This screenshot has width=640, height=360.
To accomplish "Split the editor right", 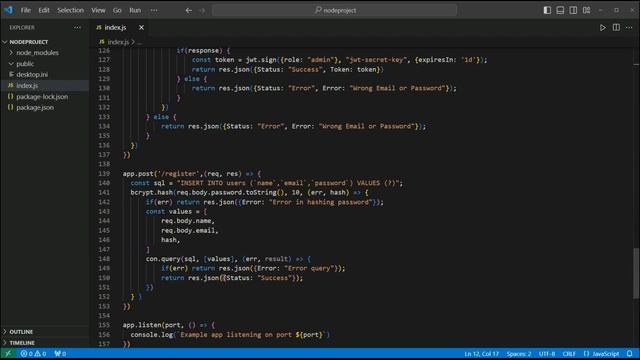I will tap(616, 27).
